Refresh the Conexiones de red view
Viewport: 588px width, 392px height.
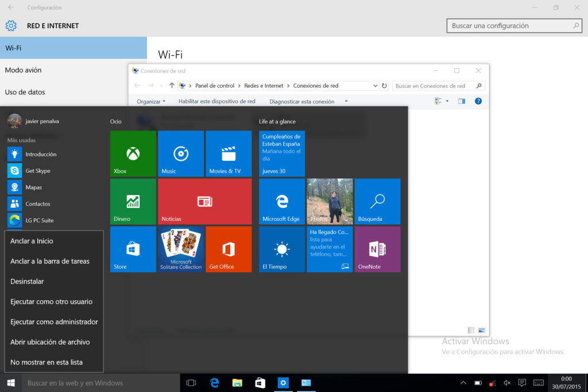(x=383, y=85)
